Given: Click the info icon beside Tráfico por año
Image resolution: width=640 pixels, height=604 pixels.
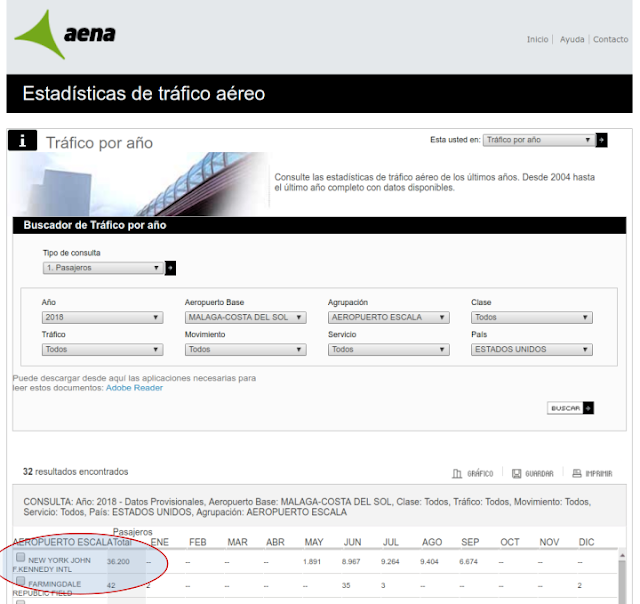Looking at the screenshot, I should coord(22,140).
